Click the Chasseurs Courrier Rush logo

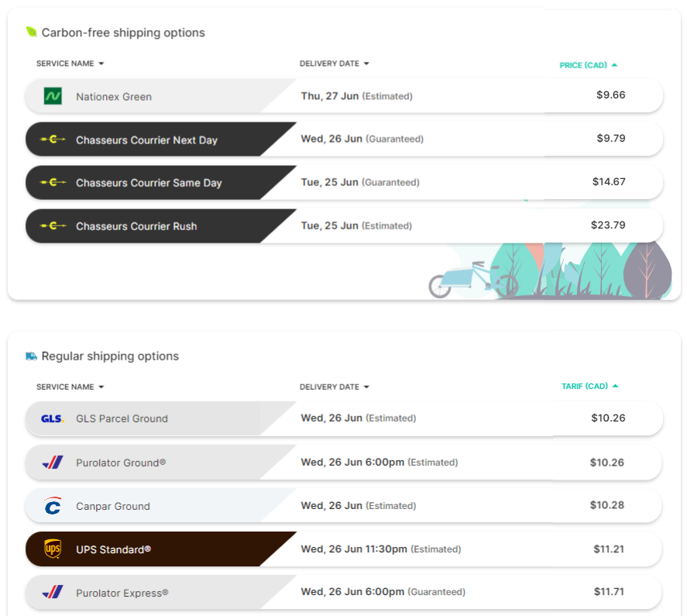tap(53, 225)
